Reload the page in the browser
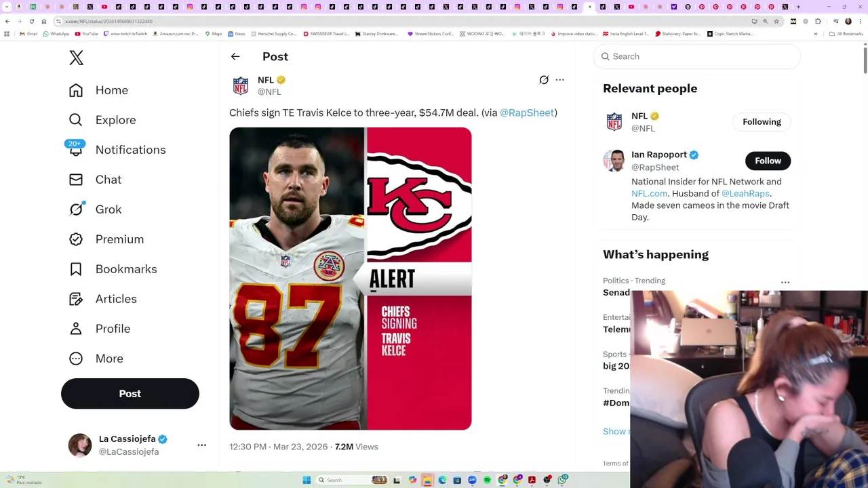868x488 pixels. click(31, 22)
